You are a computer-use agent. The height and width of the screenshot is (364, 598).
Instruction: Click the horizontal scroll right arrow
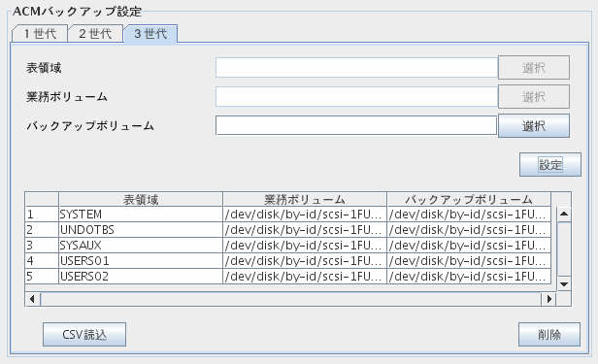tap(548, 299)
